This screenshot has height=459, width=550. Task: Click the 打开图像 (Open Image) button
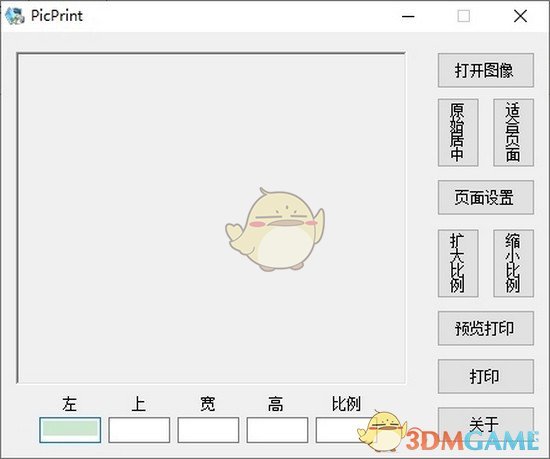pos(486,70)
